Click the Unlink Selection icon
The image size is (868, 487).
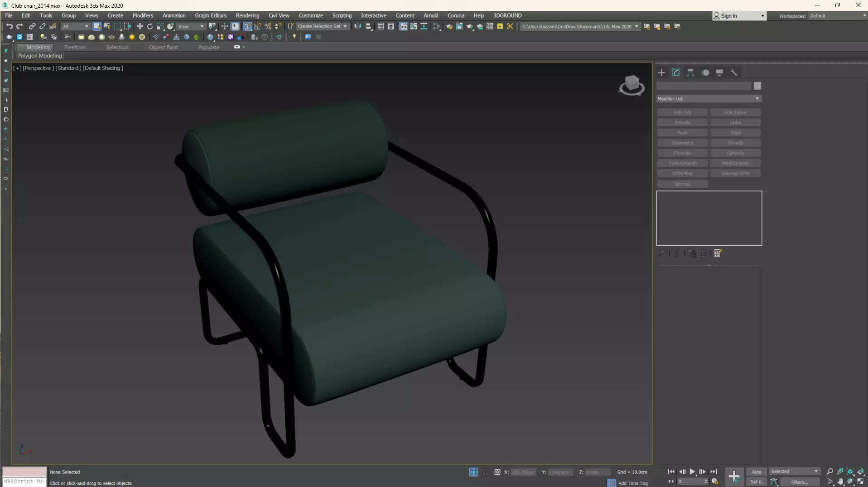[x=42, y=26]
